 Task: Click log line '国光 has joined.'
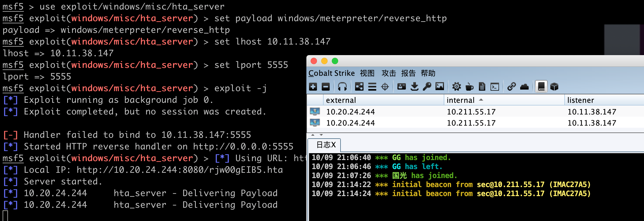384,176
